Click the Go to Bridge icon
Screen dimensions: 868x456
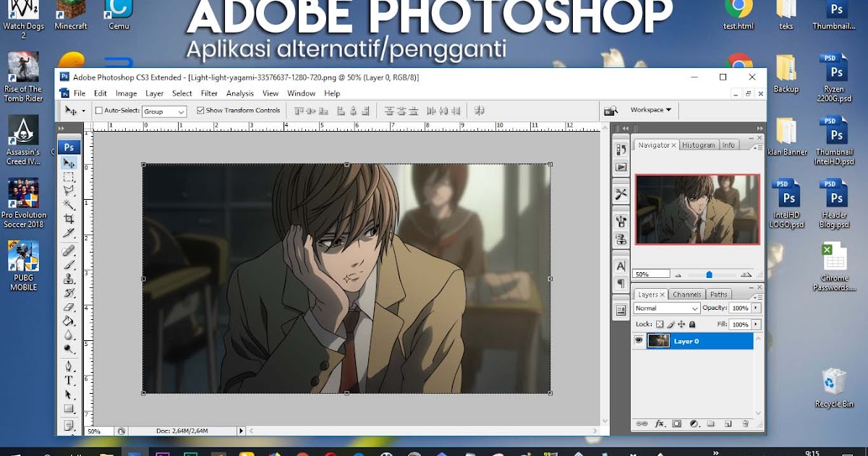pyautogui.click(x=611, y=110)
